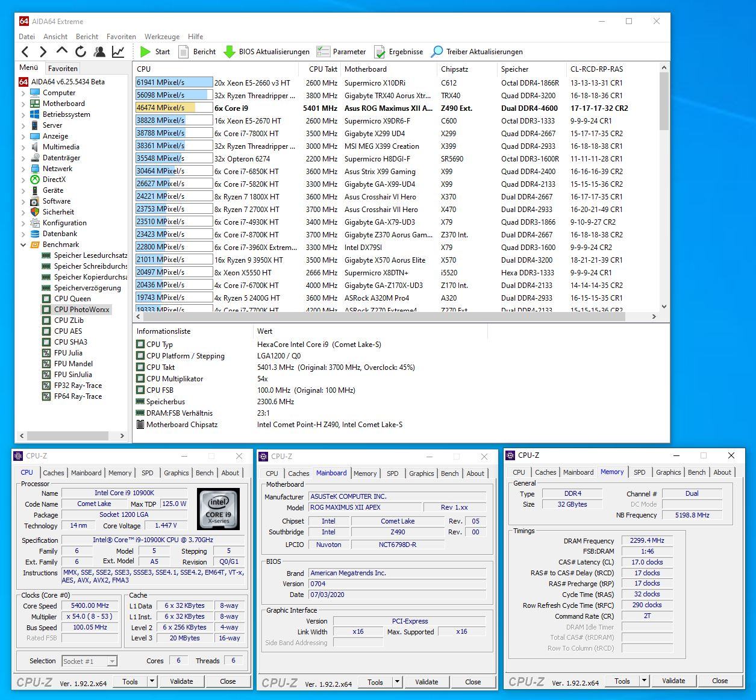Select the Datenbank tree item
This screenshot has width=756, height=700.
pyautogui.click(x=60, y=234)
